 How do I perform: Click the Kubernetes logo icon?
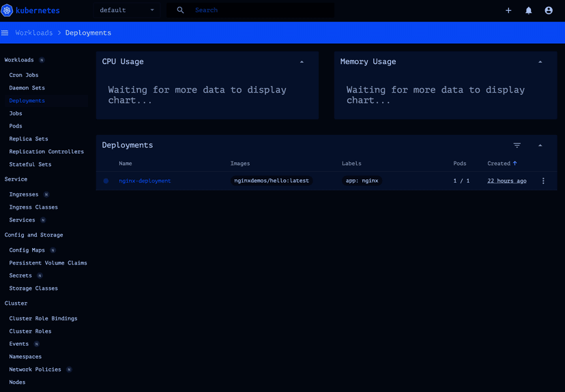click(8, 11)
